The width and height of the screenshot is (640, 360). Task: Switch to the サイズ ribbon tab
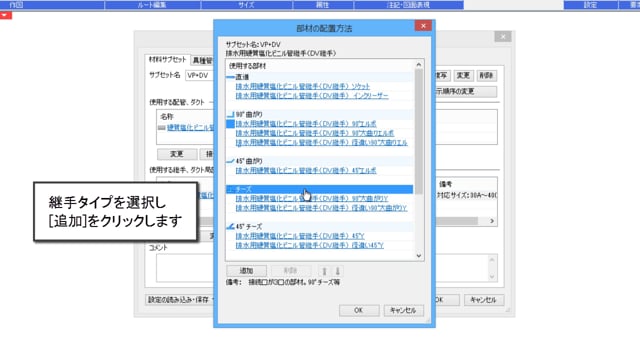[x=247, y=5]
